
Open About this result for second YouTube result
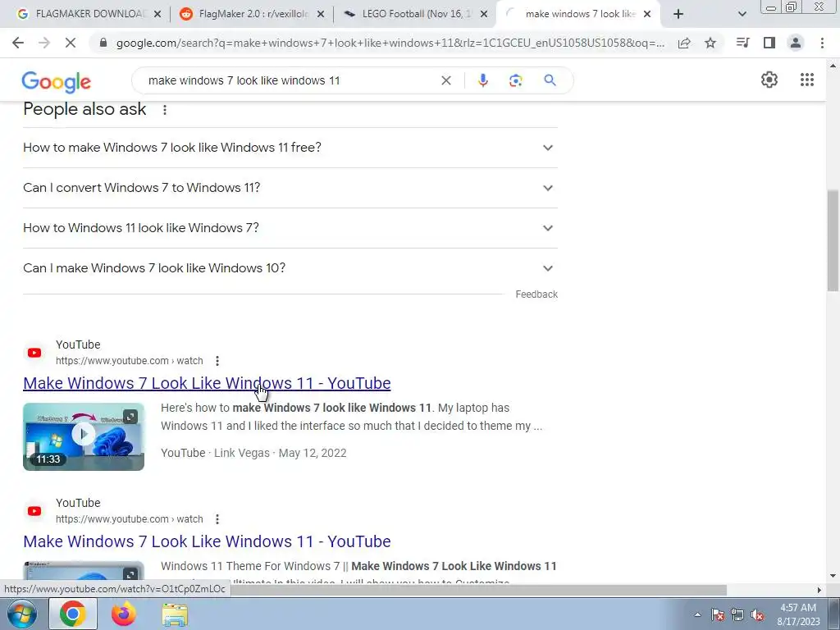click(217, 519)
